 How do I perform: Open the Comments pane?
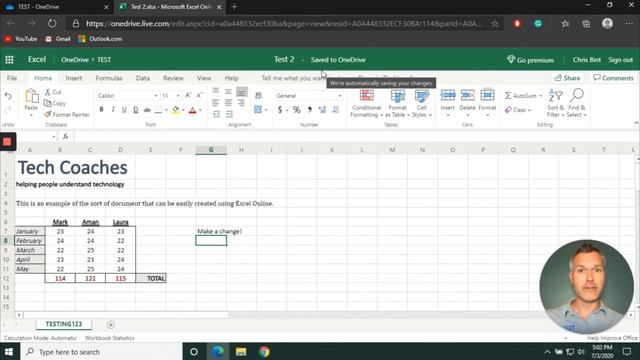pos(613,78)
